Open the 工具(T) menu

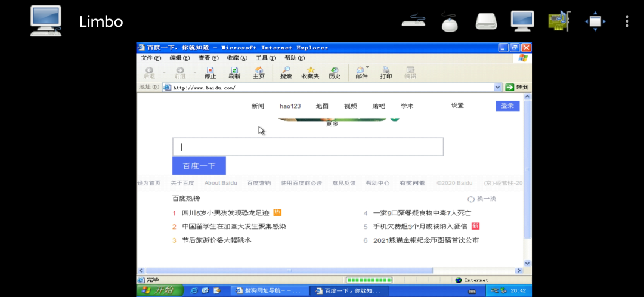tap(266, 58)
